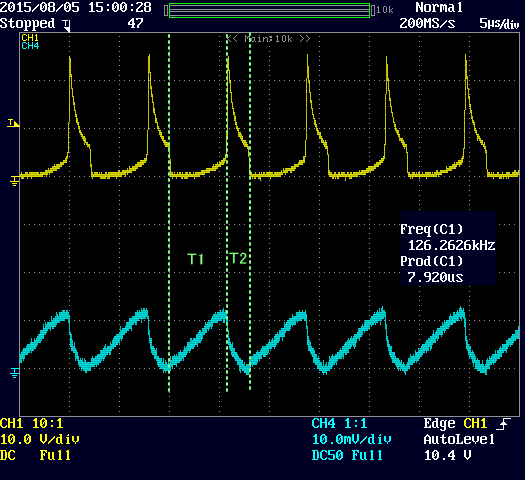Click the AutoLevel 10.4 V trigger setting
Screen dimensions: 525x480
pyautogui.click(x=459, y=447)
